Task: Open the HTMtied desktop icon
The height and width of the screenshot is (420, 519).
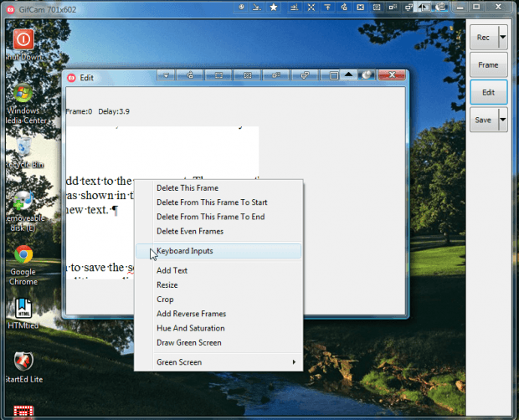Action: pyautogui.click(x=23, y=309)
